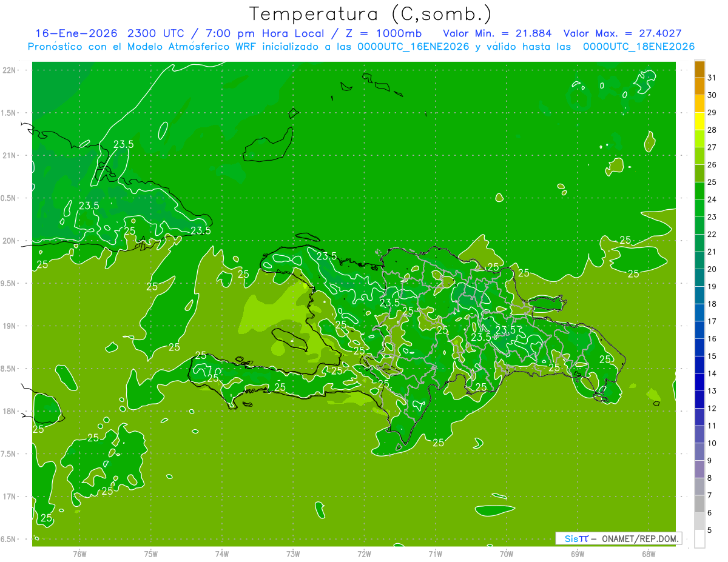Image resolution: width=728 pixels, height=562 pixels.
Task: Click the '11' colorbar label
Action: tap(712, 426)
